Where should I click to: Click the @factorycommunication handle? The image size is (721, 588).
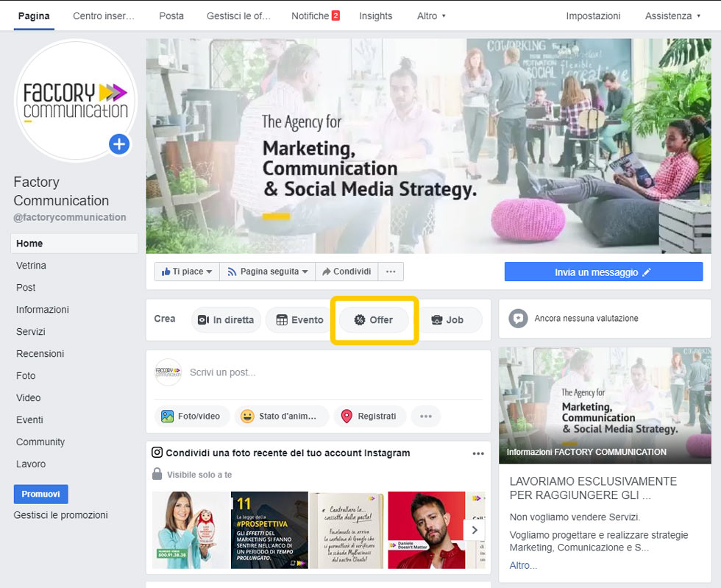pos(69,217)
